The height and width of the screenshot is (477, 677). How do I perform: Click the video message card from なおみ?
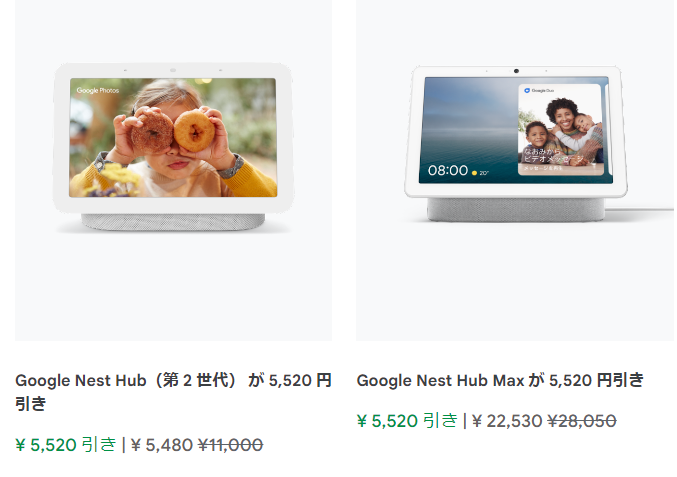pos(560,130)
